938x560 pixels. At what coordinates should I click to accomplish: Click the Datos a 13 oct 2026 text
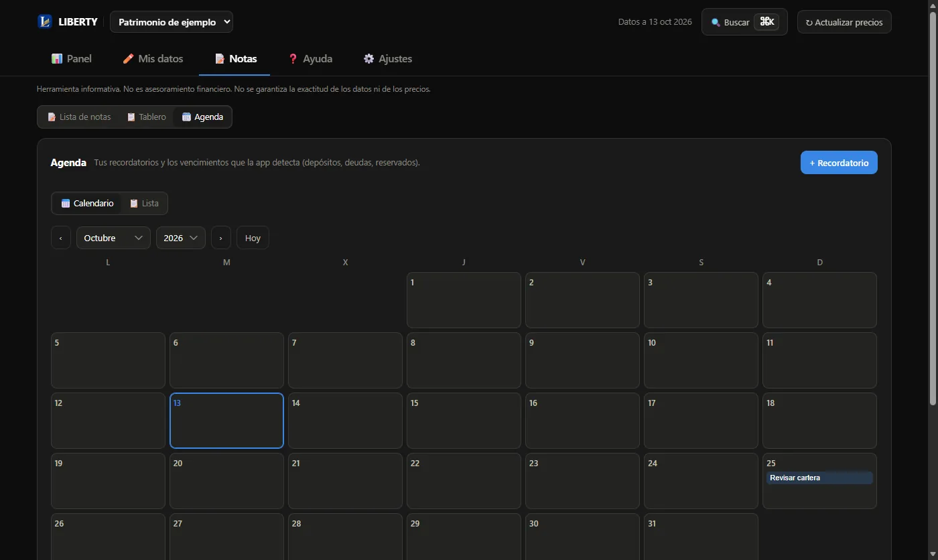pos(655,22)
